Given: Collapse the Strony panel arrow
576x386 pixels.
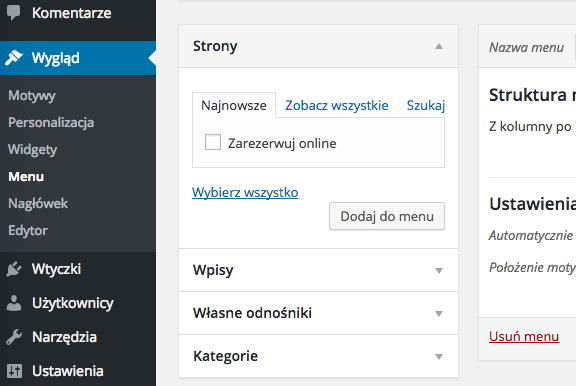Looking at the screenshot, I should coord(439,46).
